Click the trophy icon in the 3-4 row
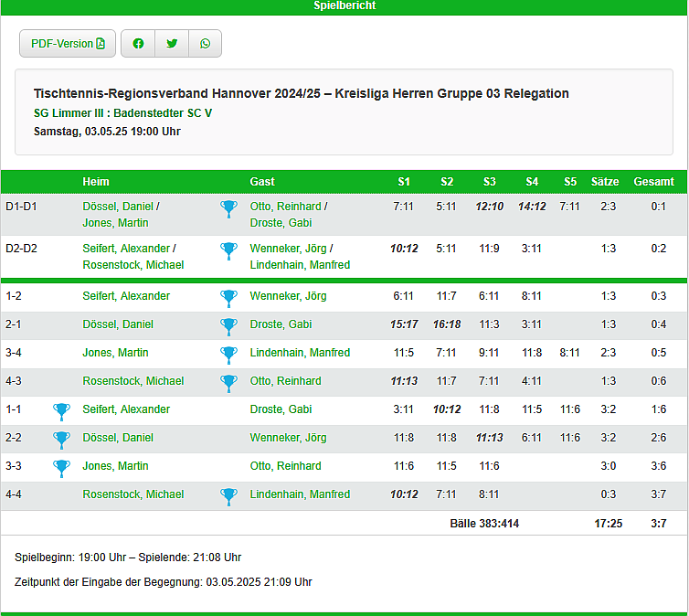Viewport: 689px width, 616px height. pos(228,354)
